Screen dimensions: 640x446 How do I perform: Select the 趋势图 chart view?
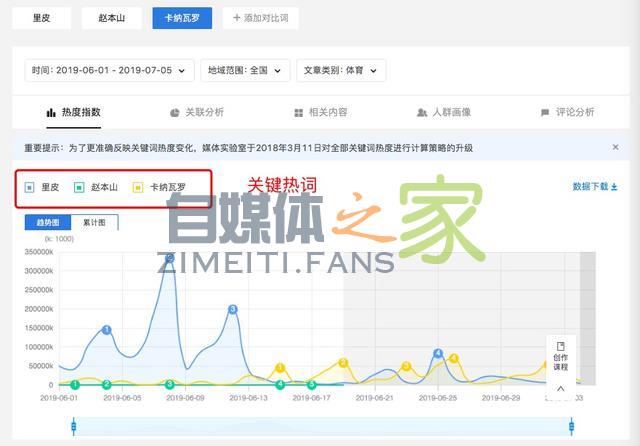coord(48,222)
